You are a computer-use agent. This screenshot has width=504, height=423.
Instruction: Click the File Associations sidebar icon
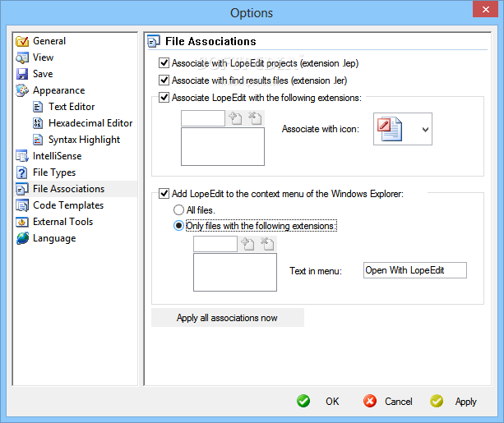click(22, 189)
